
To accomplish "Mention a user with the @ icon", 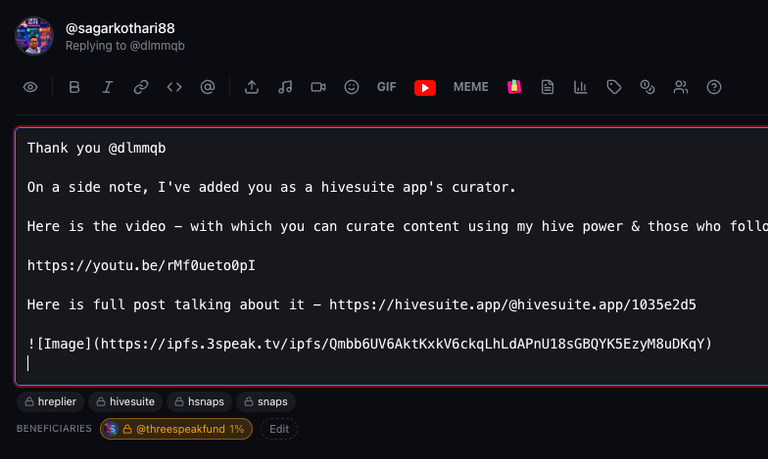I will coord(207,87).
